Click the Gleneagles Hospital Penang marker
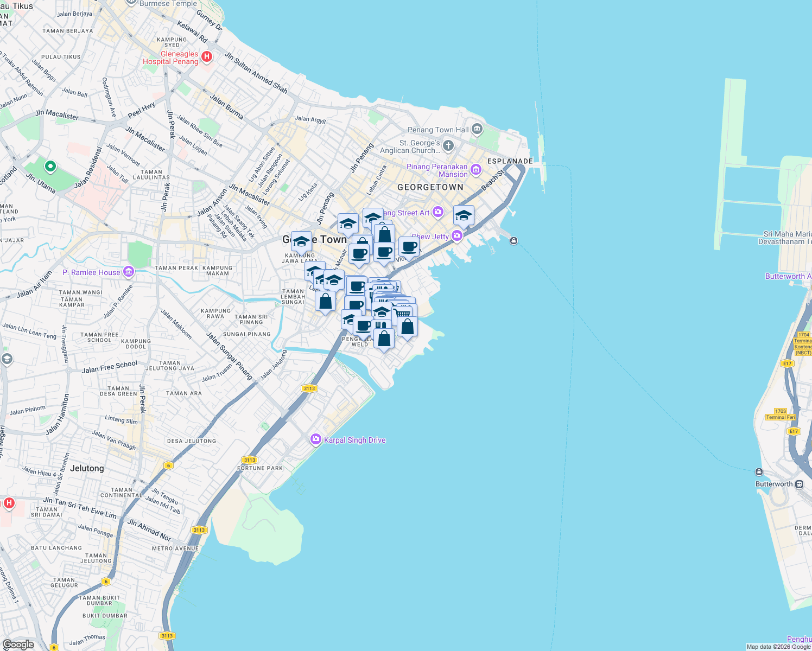Viewport: 812px width, 651px height. (207, 57)
